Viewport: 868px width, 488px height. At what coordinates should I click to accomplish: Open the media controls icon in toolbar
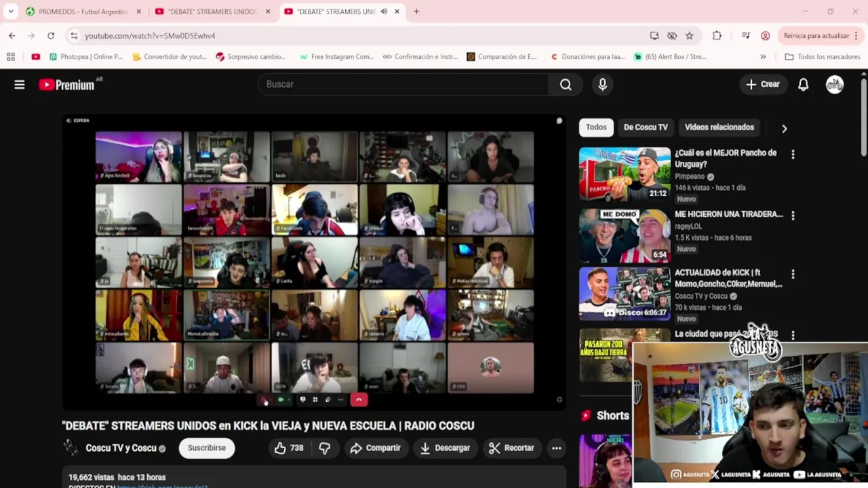click(x=746, y=35)
